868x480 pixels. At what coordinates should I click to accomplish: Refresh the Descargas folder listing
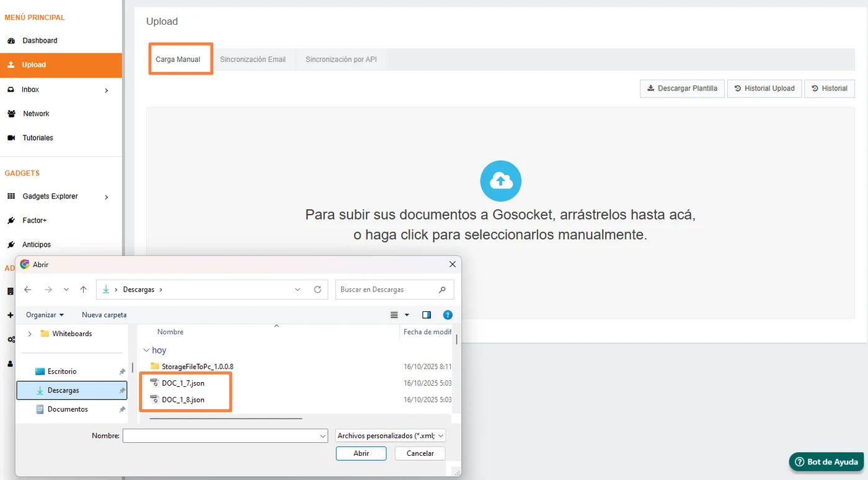point(317,290)
